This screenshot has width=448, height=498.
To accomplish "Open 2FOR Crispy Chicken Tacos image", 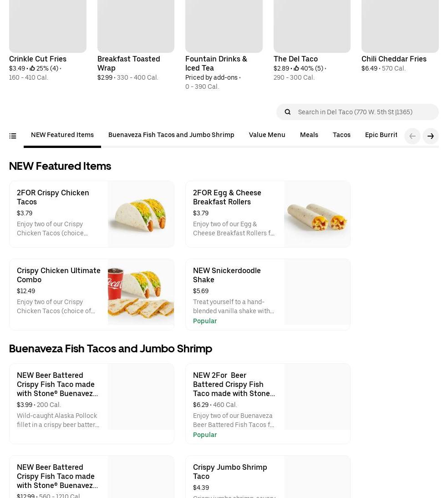I will (141, 214).
